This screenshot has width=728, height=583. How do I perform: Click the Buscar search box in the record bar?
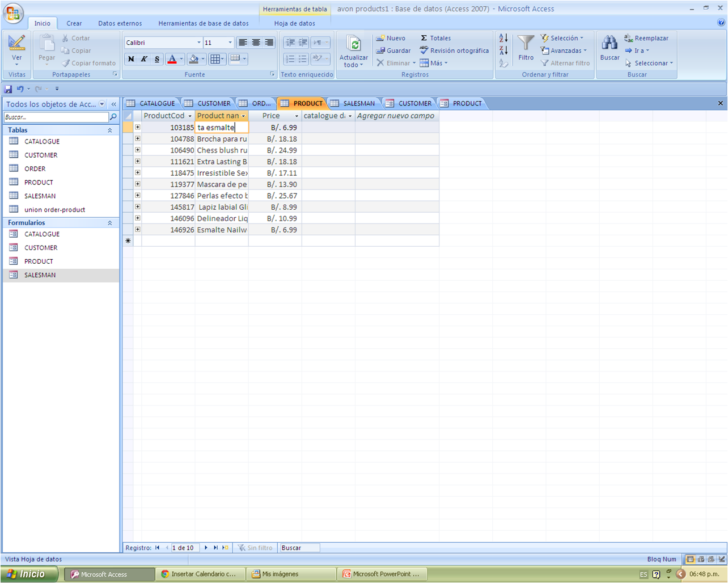(x=299, y=547)
